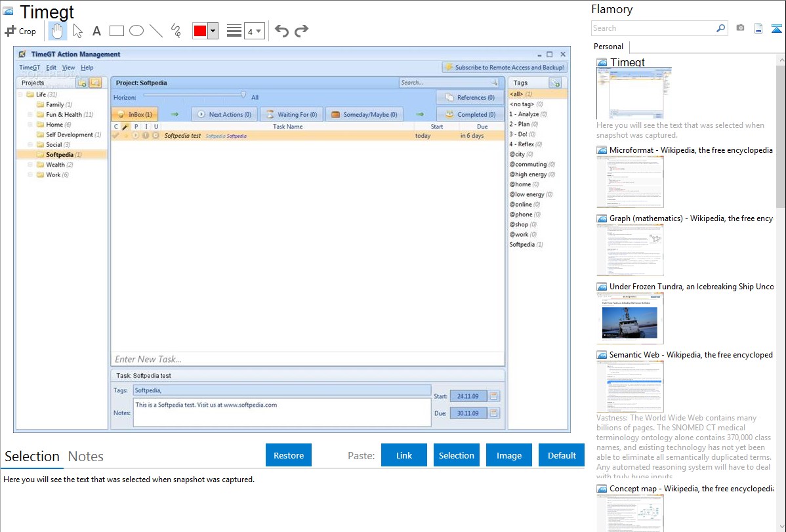Open the Edit menu in TimeGT

tap(51, 68)
